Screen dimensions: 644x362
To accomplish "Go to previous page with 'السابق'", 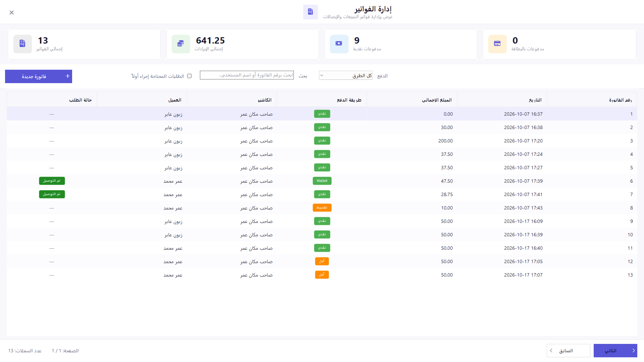I will point(568,351).
